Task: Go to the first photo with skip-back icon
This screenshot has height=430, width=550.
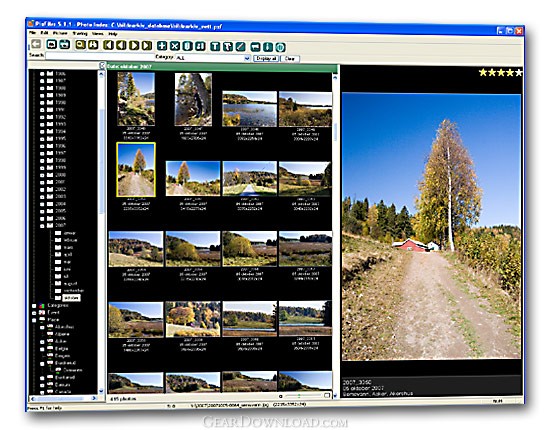Action: tap(108, 45)
